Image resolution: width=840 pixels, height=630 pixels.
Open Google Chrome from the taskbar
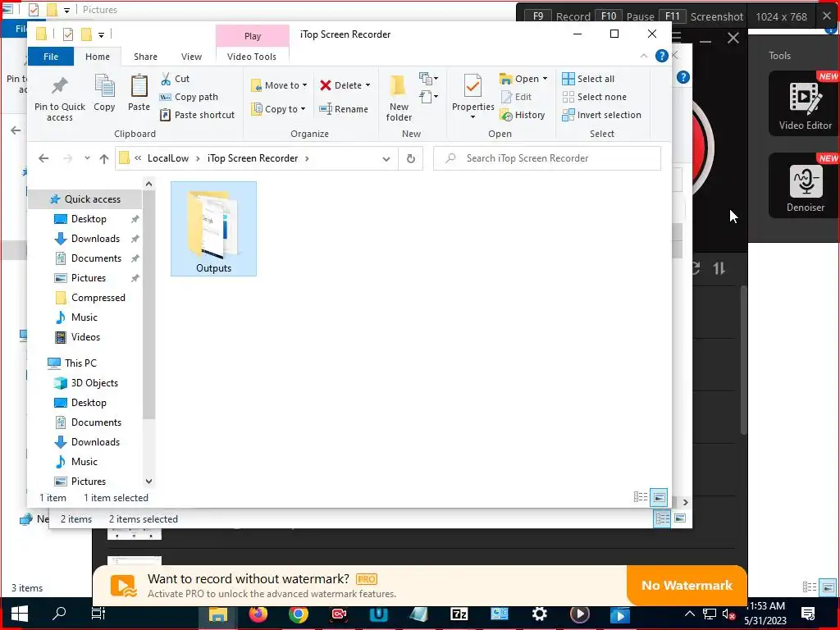299,614
